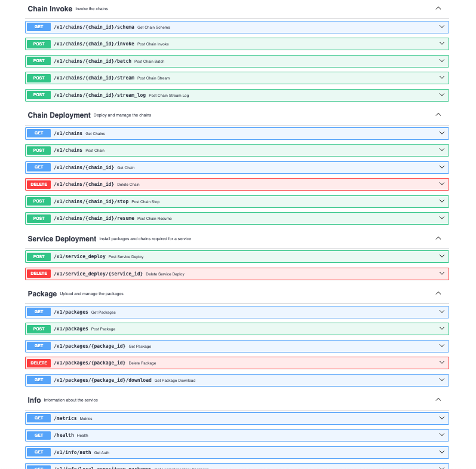Viewport: 476px width, 469px height.
Task: Collapse the Package section using its arrow
Action: point(438,293)
